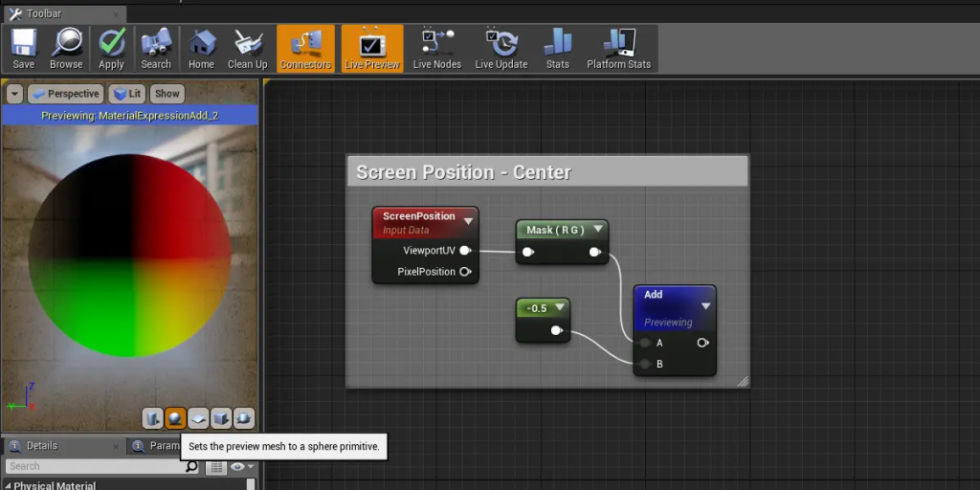Click the Home toolbar icon
Image resolution: width=980 pixels, height=490 pixels.
click(201, 48)
